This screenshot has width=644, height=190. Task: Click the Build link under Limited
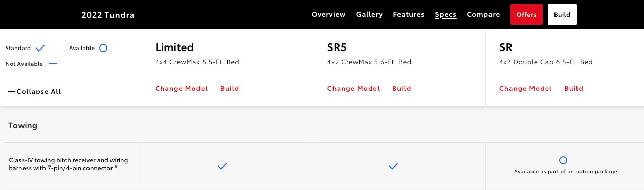[x=230, y=88]
